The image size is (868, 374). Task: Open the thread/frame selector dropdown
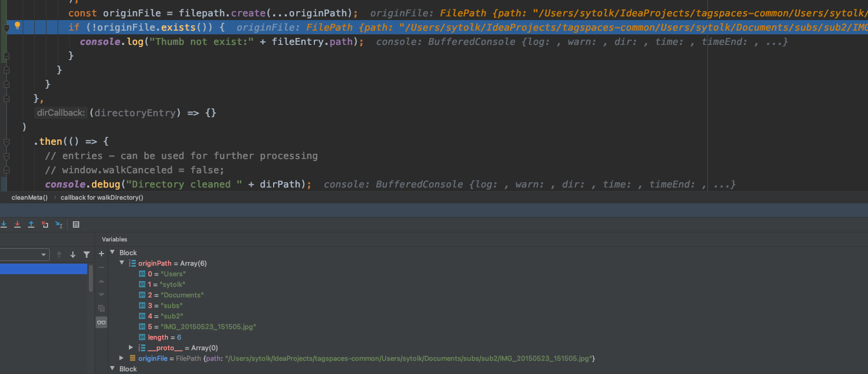pyautogui.click(x=24, y=255)
